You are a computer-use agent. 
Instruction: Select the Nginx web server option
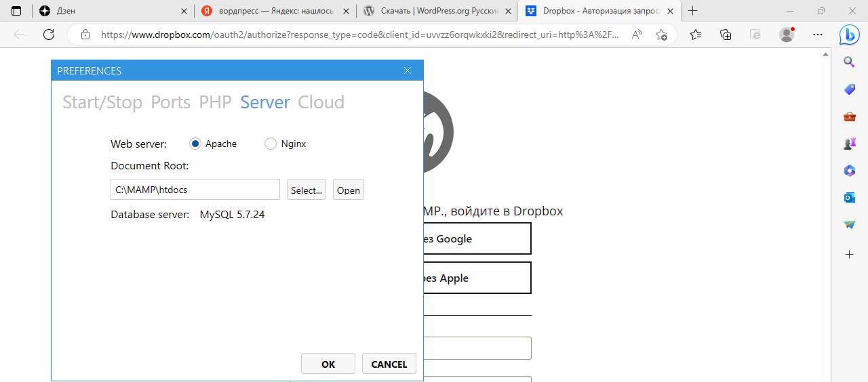(271, 144)
